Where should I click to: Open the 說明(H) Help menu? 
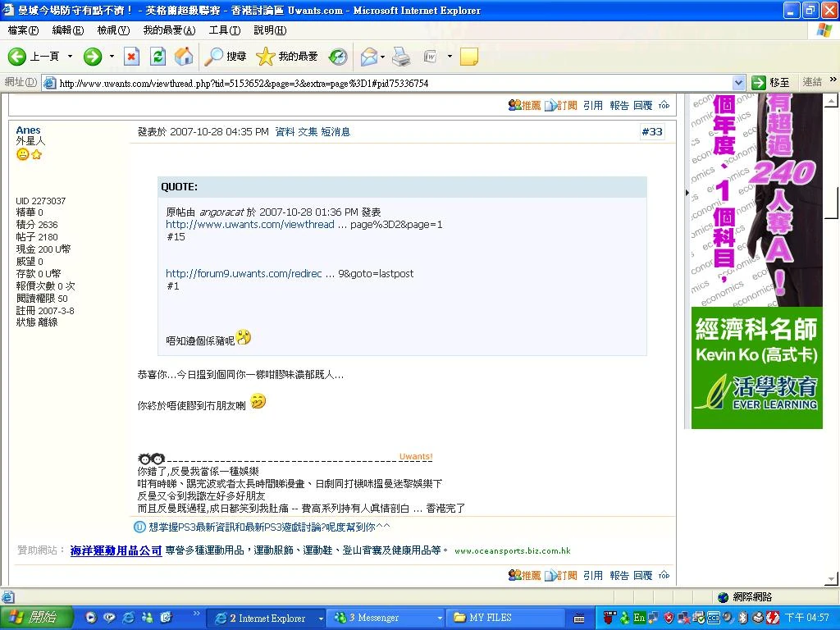270,30
